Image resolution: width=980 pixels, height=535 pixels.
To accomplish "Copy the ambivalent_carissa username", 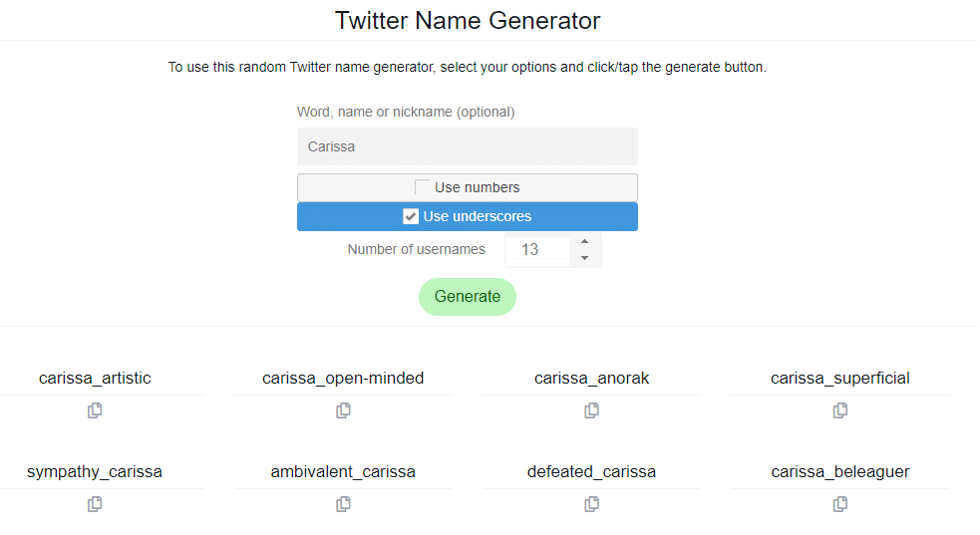I will pyautogui.click(x=343, y=504).
